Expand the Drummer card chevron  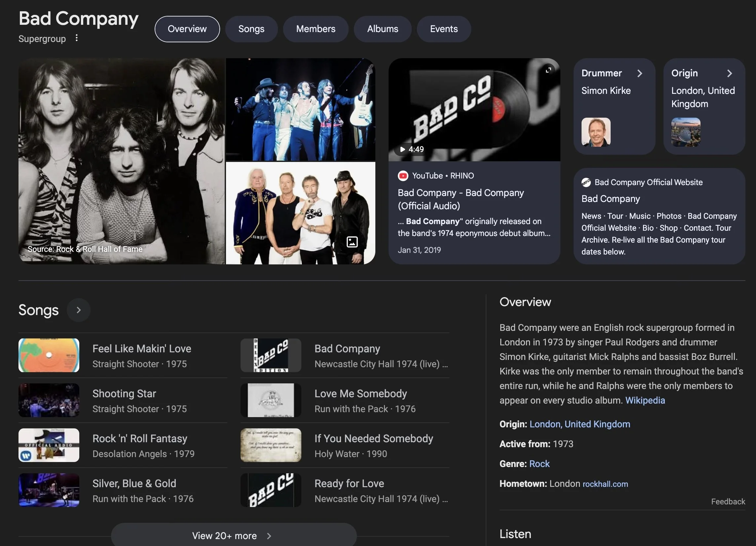[x=639, y=73]
